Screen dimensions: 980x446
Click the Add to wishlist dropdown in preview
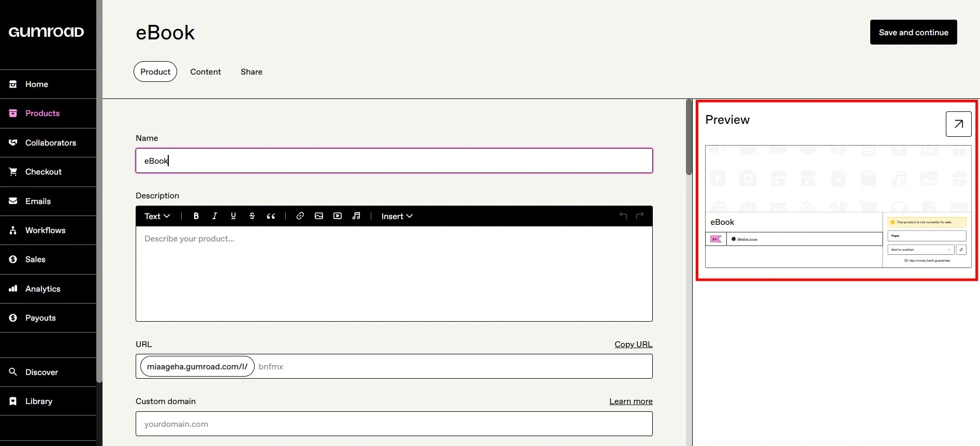921,250
